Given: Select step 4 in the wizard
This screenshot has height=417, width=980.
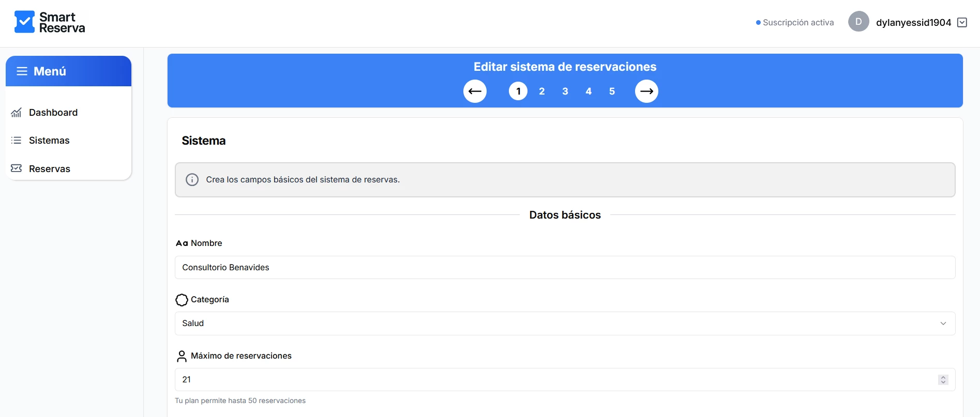Looking at the screenshot, I should 589,91.
